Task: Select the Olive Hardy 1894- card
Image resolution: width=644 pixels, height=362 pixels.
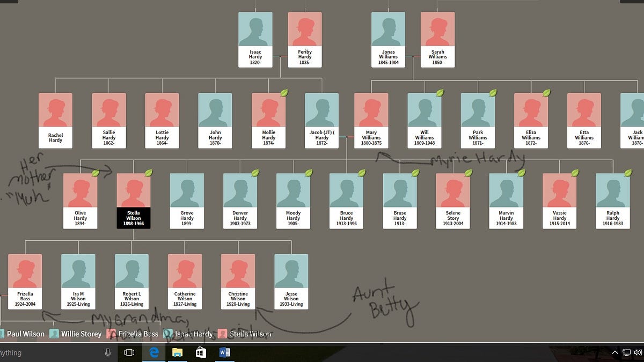Action: (x=80, y=201)
